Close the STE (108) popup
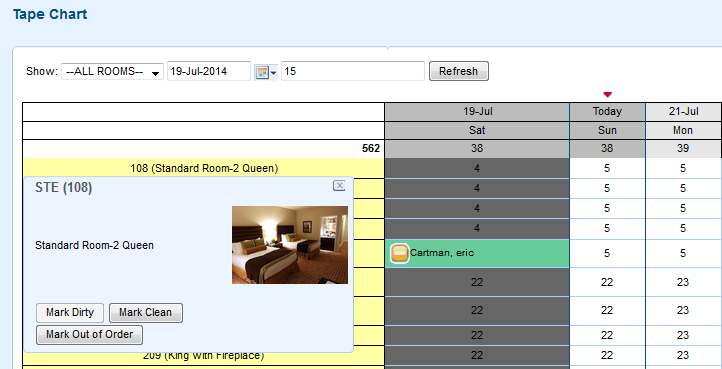Viewport: 722px width, 369px height. (339, 185)
